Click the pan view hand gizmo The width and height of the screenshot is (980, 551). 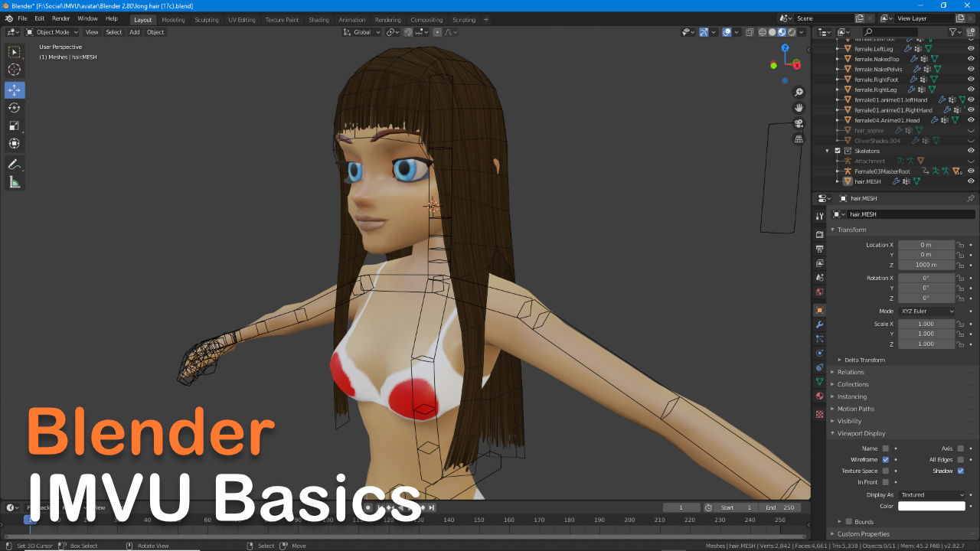(x=799, y=108)
